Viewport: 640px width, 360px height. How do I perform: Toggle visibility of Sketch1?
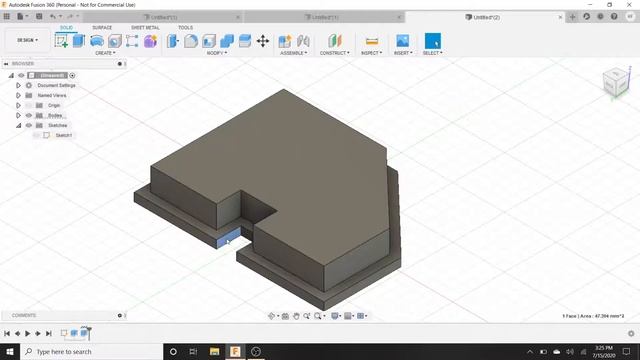(x=36, y=135)
